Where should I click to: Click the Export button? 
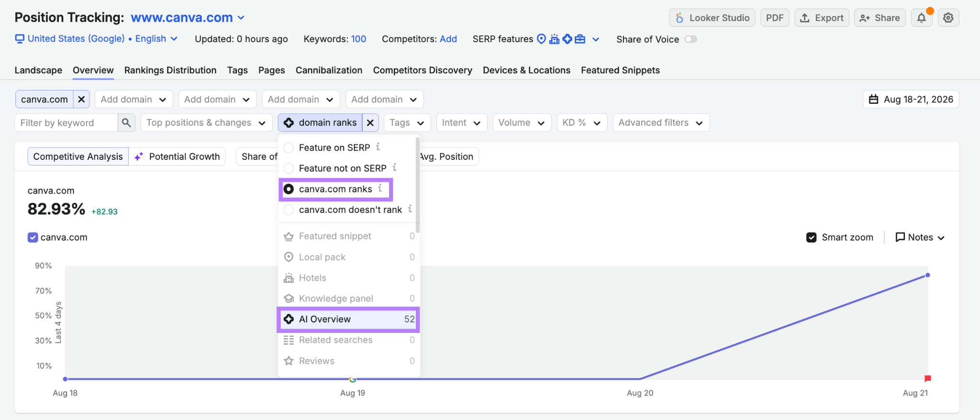tap(822, 18)
